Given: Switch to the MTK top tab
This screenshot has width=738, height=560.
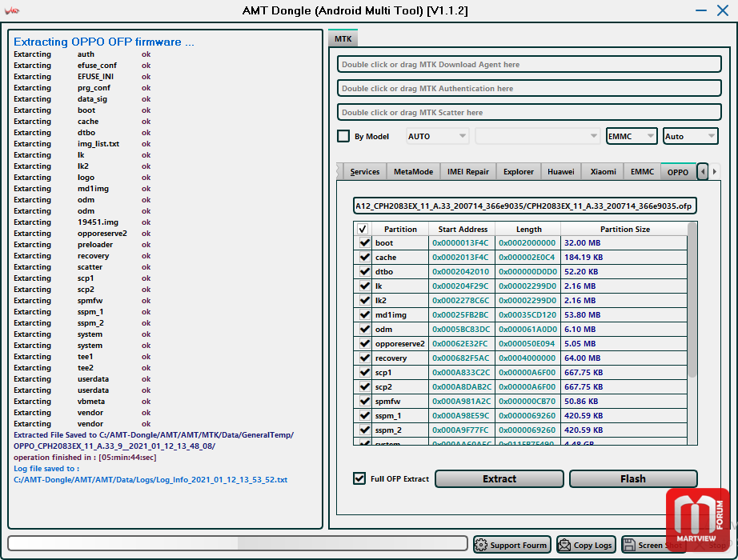Looking at the screenshot, I should 343,38.
